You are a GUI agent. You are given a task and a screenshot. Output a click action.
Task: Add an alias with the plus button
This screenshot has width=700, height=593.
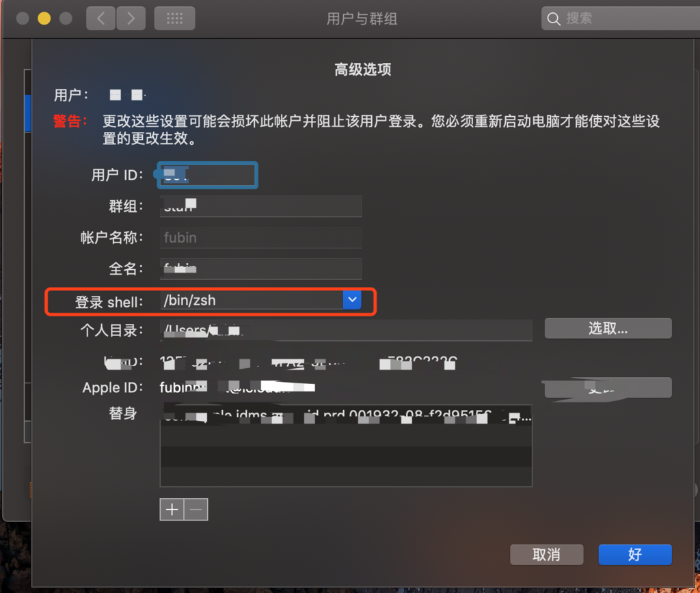(x=172, y=510)
